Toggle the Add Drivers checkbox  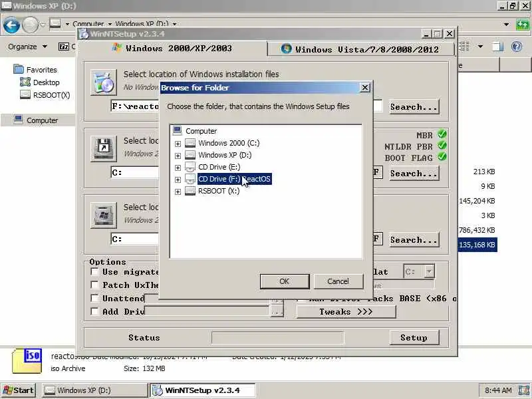(x=94, y=311)
